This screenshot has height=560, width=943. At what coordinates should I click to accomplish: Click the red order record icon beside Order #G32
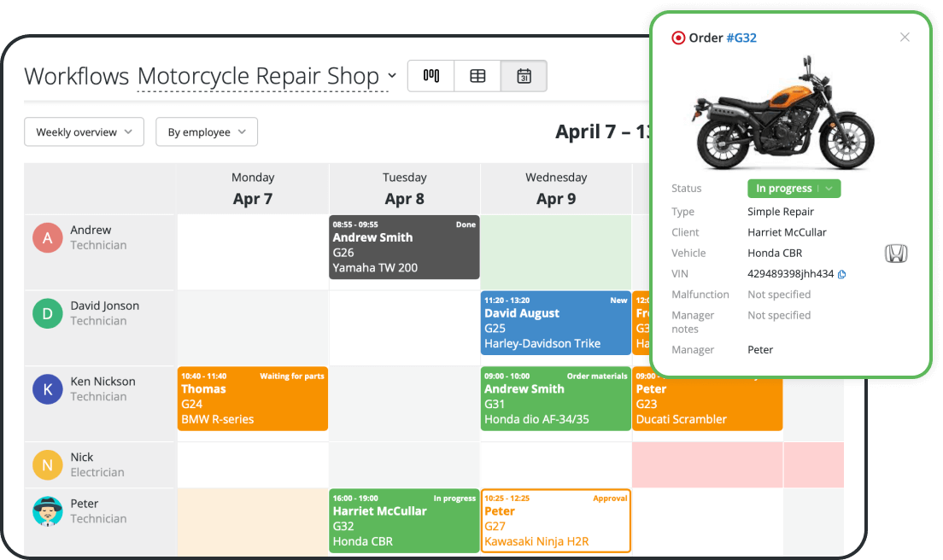[x=678, y=38]
